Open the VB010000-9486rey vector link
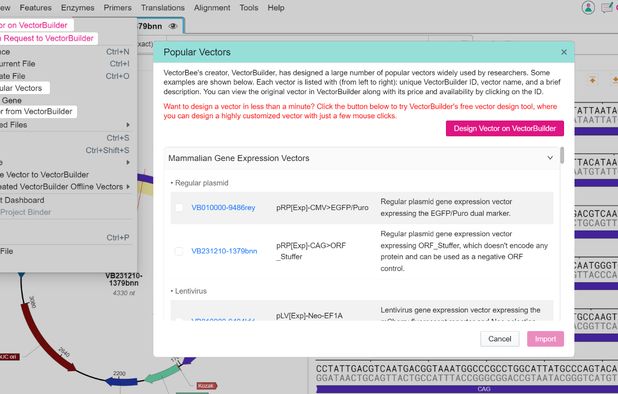Viewport: 618px width, 394px height. click(x=223, y=208)
